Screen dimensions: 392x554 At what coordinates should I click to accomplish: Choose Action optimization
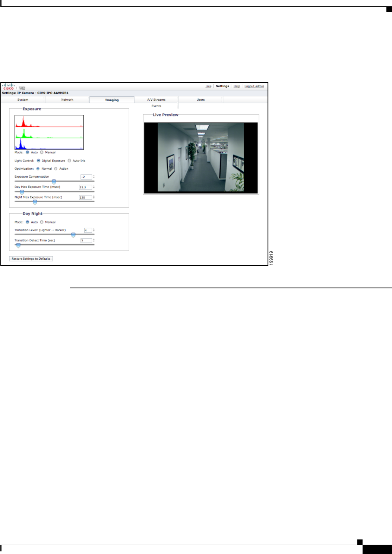click(x=56, y=169)
